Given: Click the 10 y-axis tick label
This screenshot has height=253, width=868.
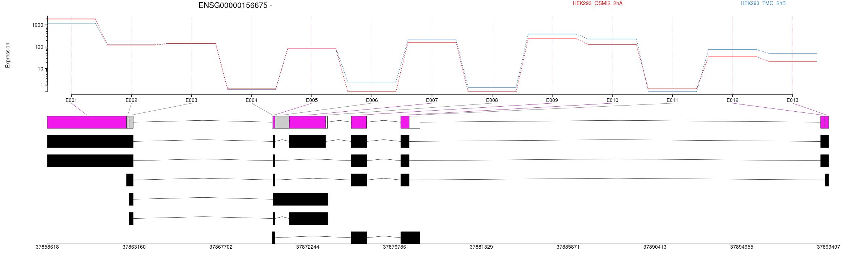Looking at the screenshot, I should [x=41, y=69].
